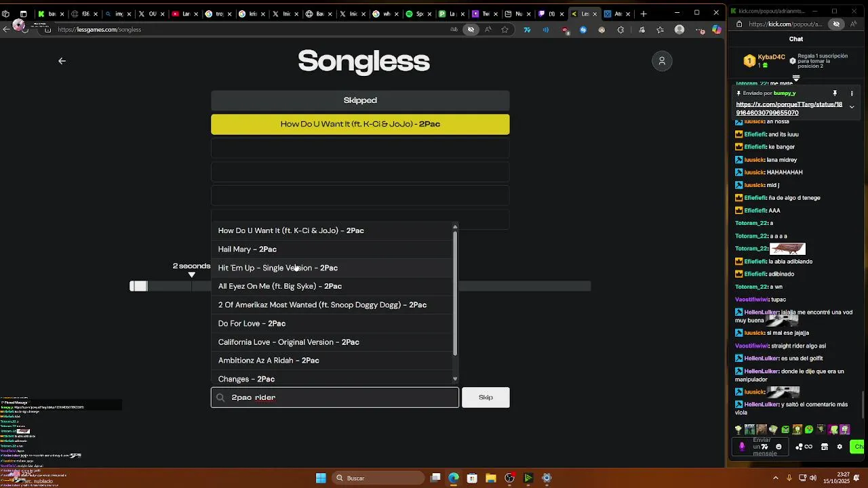Click the read aloud icon in main address bar
The width and height of the screenshot is (868, 488).
[x=488, y=30]
